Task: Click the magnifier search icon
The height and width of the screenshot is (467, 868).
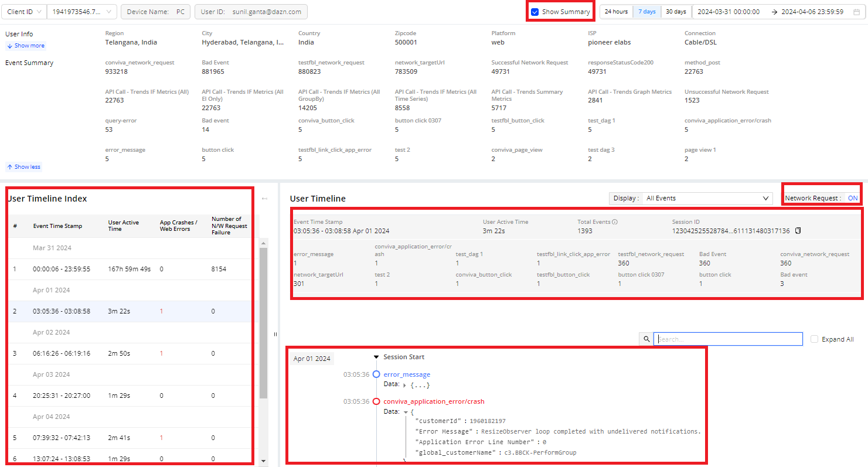Action: (x=646, y=339)
